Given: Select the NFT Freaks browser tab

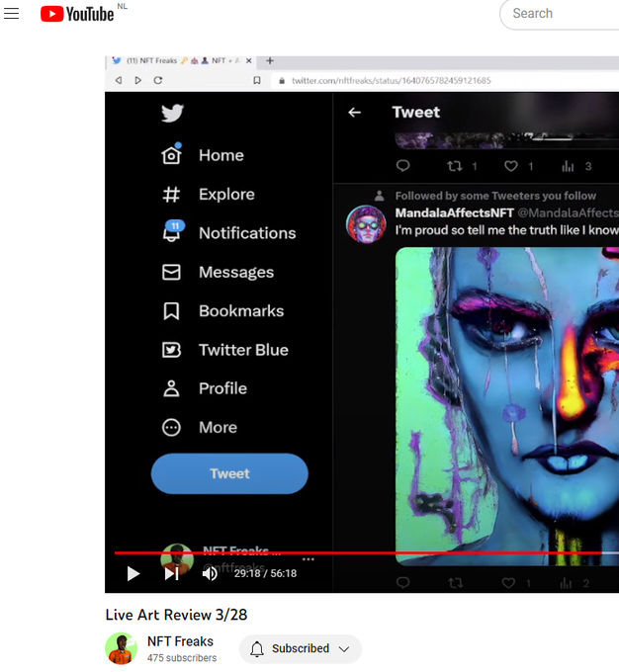Looking at the screenshot, I should click(182, 61).
